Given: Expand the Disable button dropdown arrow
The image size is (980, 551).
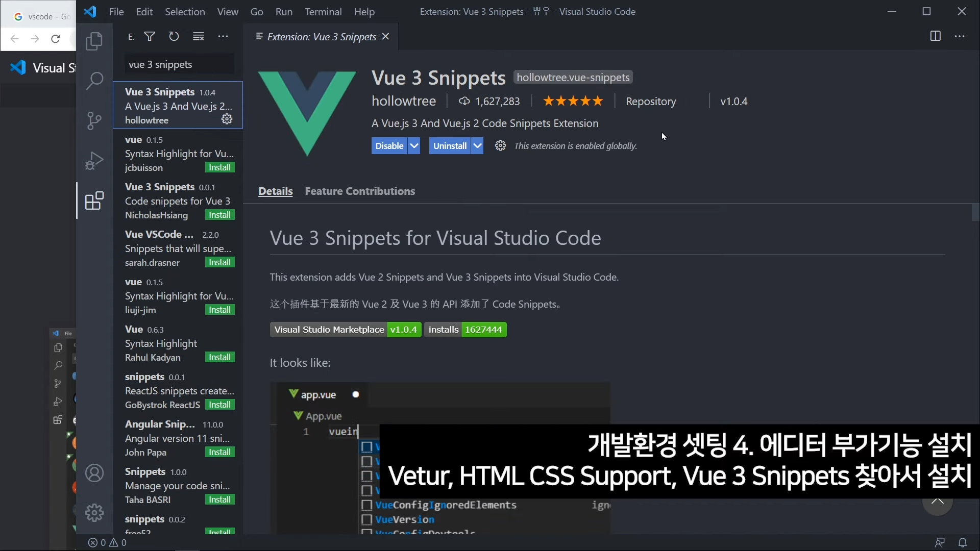Looking at the screenshot, I should point(414,146).
